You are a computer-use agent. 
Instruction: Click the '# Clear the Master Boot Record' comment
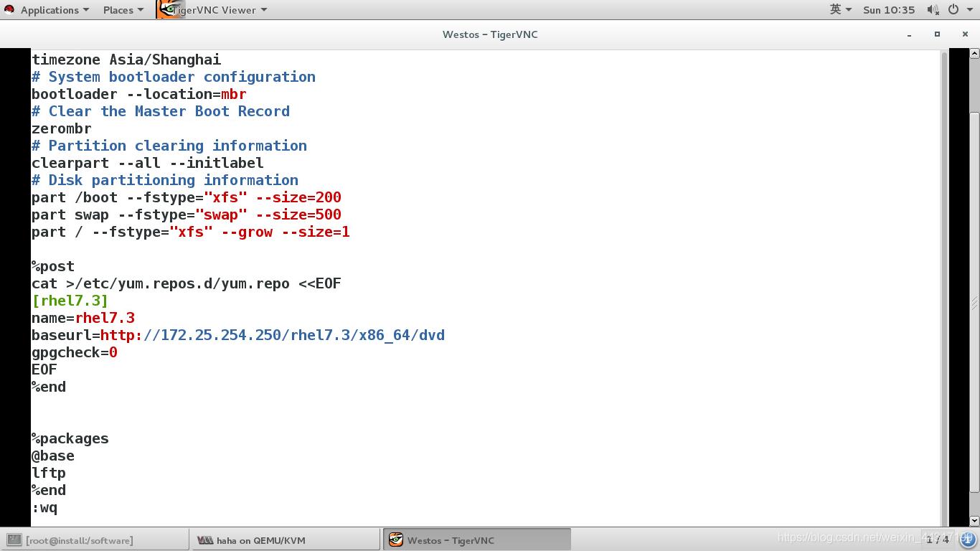(161, 111)
